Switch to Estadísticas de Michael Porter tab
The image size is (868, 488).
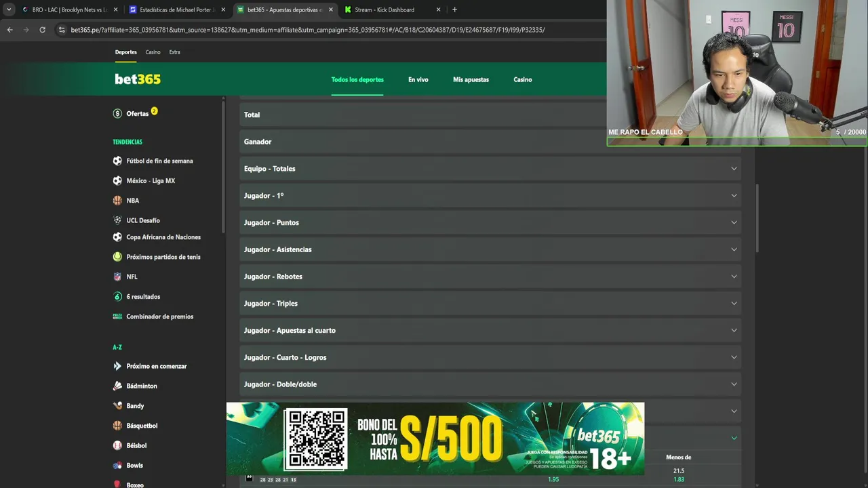[x=177, y=9]
